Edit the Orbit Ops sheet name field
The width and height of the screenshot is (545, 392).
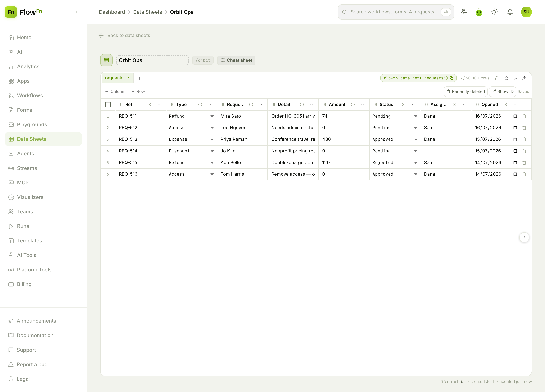[x=152, y=60]
